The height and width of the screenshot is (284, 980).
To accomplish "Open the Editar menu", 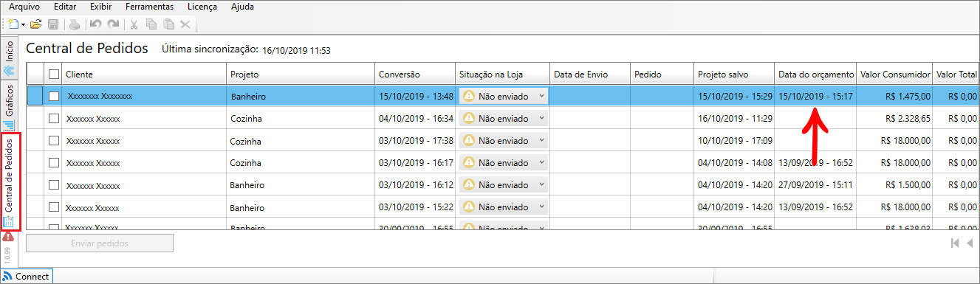I will coord(65,7).
